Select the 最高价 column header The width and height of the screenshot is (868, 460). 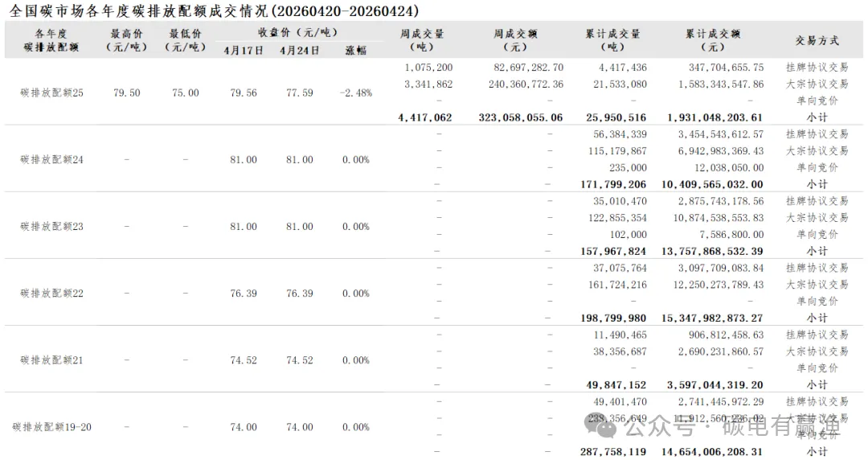click(126, 40)
